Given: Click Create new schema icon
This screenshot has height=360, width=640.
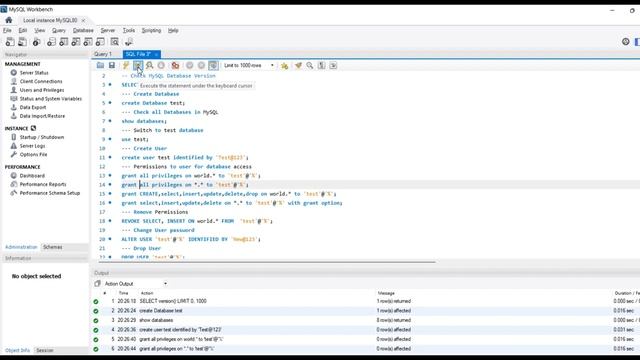Looking at the screenshot, I should click(x=51, y=42).
